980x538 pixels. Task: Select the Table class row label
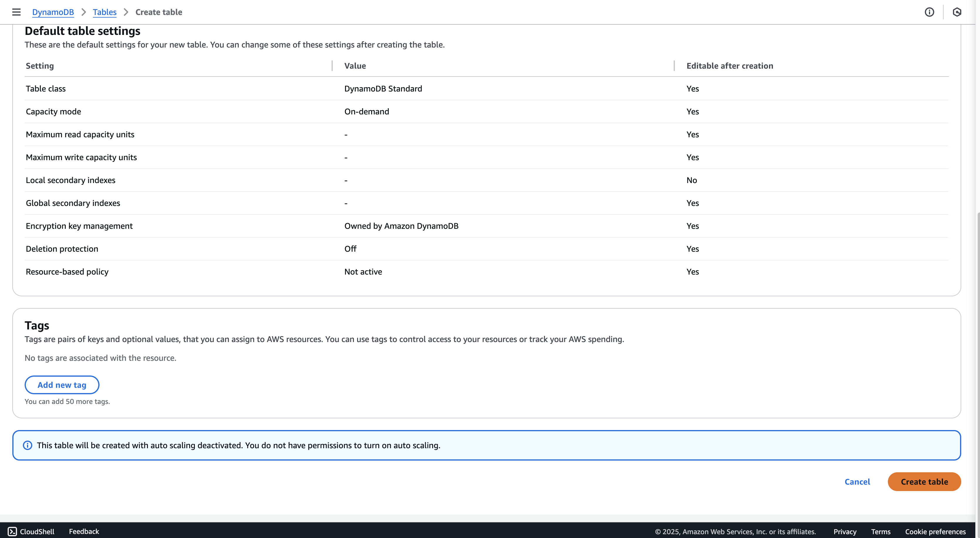coord(46,89)
